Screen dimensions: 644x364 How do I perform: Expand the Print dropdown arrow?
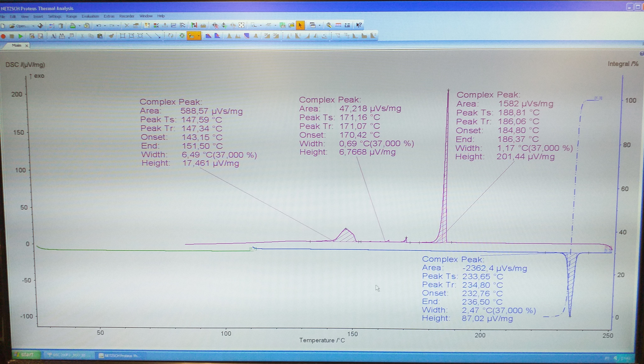[80, 25]
